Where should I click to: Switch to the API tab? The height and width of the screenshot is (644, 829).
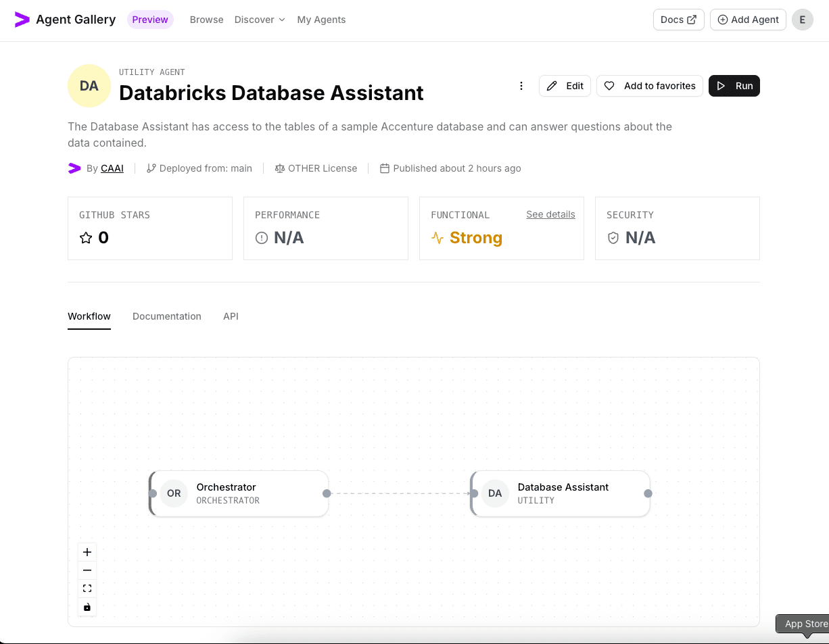tap(231, 316)
